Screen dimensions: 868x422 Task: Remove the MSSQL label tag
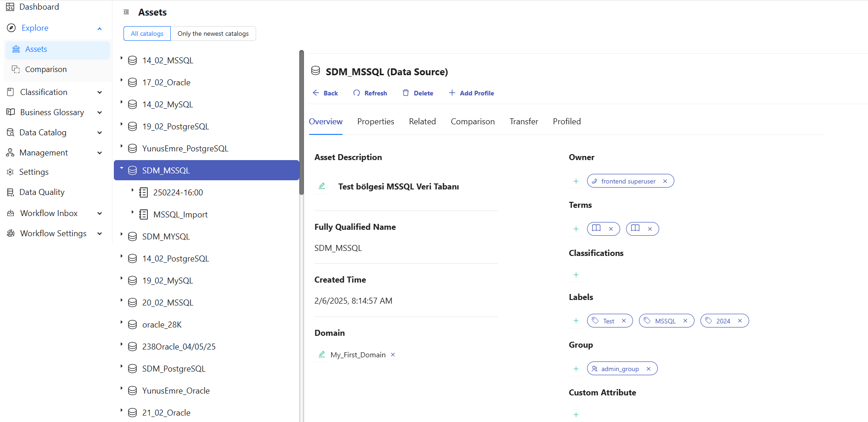685,321
